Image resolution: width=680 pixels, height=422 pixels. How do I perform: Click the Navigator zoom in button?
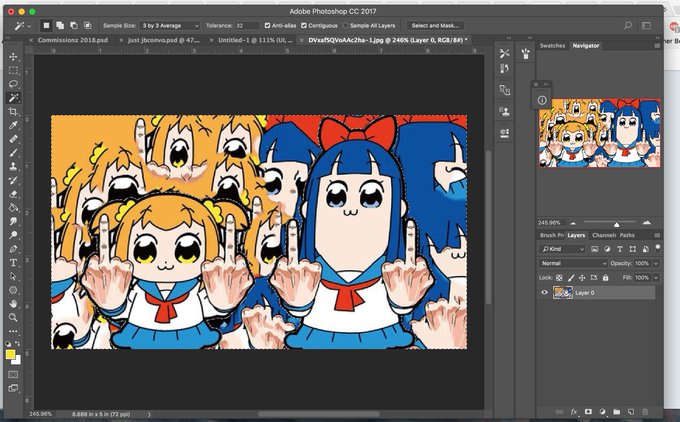pyautogui.click(x=647, y=222)
